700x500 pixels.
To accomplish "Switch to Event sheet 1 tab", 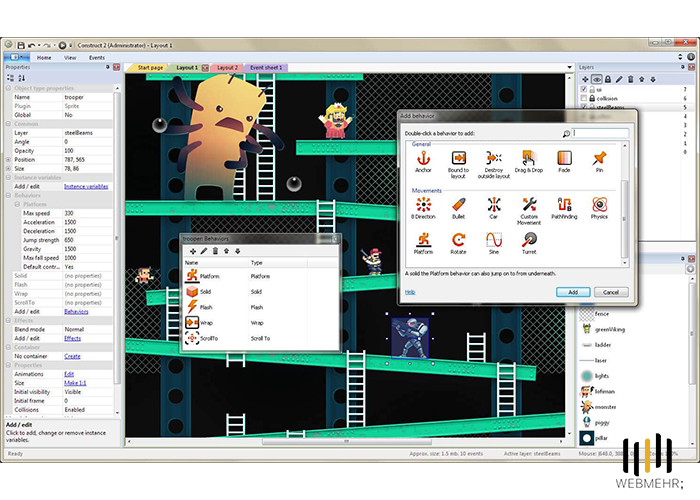I will (266, 68).
